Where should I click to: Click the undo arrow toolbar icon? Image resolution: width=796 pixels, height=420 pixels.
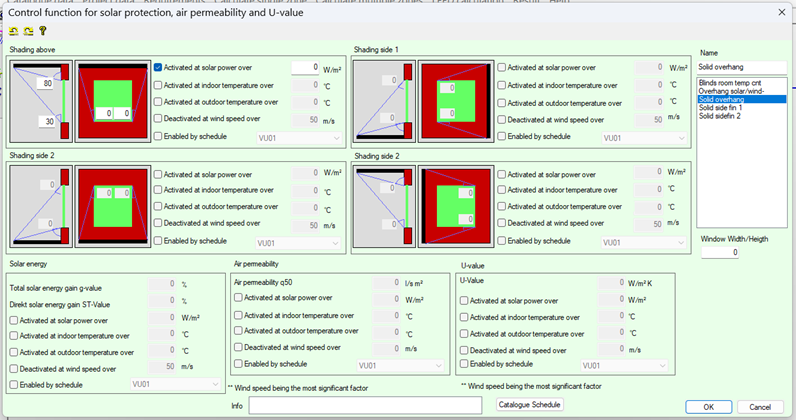[x=14, y=31]
